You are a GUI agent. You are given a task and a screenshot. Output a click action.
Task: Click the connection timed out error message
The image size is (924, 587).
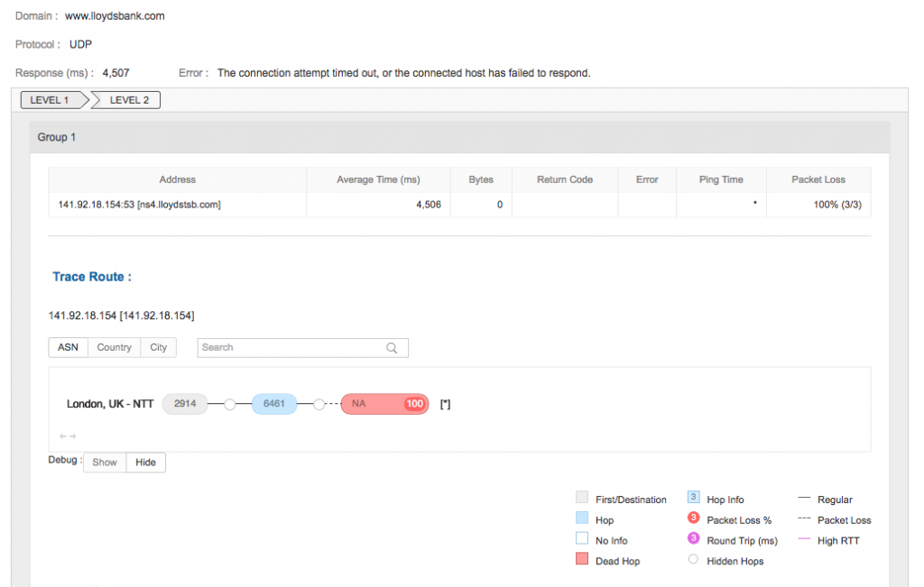tap(403, 73)
